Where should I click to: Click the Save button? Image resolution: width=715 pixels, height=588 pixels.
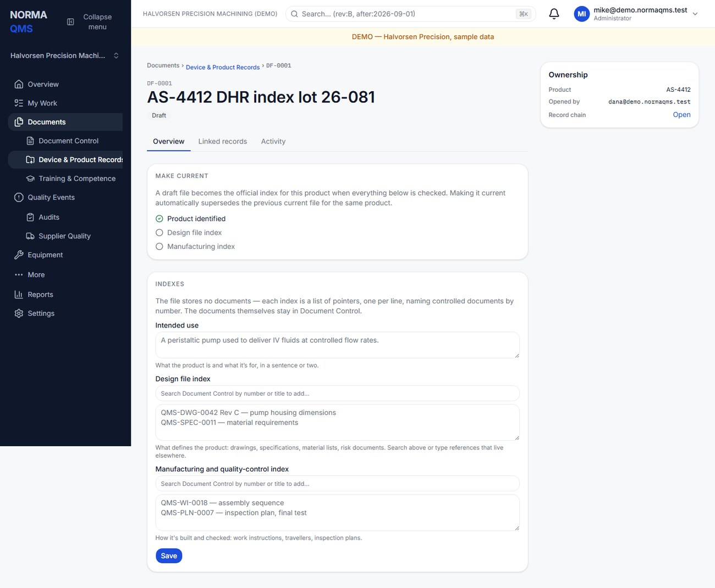click(x=169, y=556)
